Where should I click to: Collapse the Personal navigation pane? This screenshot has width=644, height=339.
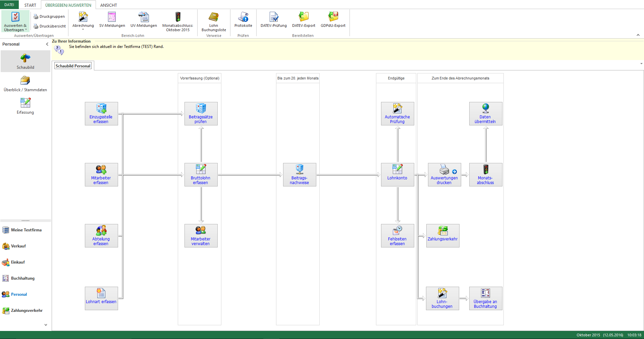coord(47,44)
